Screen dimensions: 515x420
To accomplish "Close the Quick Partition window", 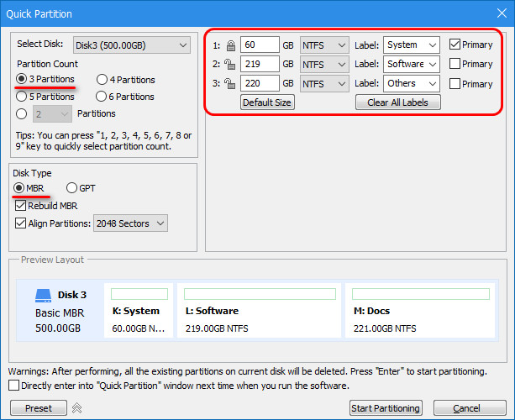I will (x=502, y=13).
